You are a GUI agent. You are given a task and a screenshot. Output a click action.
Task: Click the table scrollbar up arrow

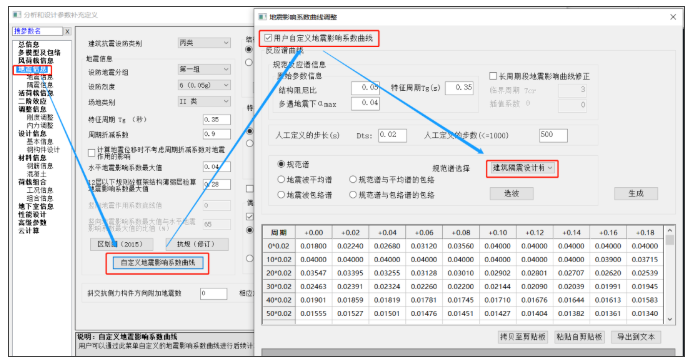coord(670,231)
